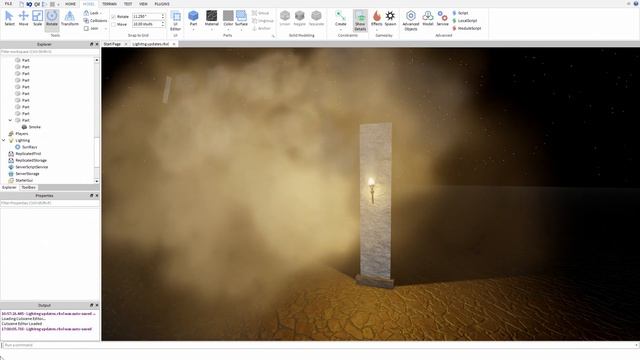Switch to the VIEW ribbon tab
The height and width of the screenshot is (360, 640).
143,4
